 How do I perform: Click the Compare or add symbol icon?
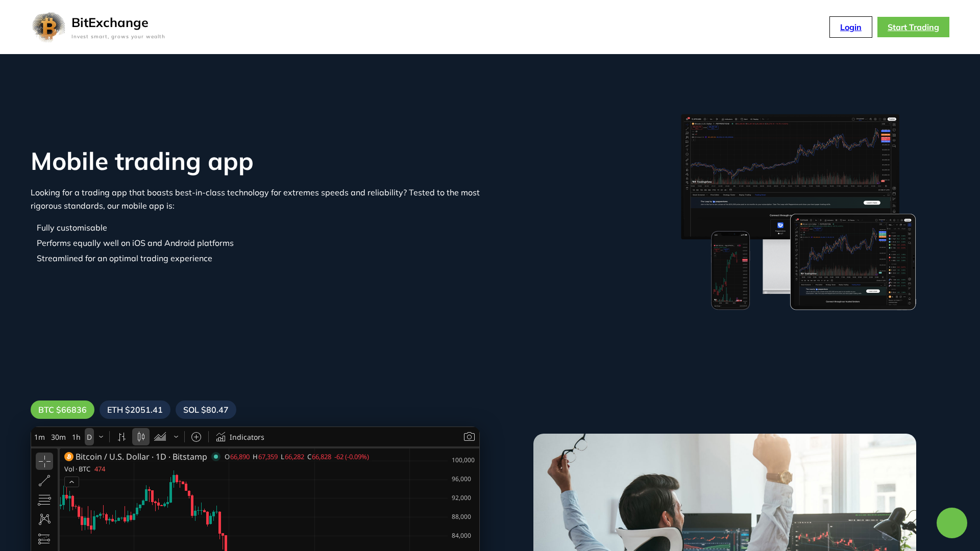click(x=196, y=437)
